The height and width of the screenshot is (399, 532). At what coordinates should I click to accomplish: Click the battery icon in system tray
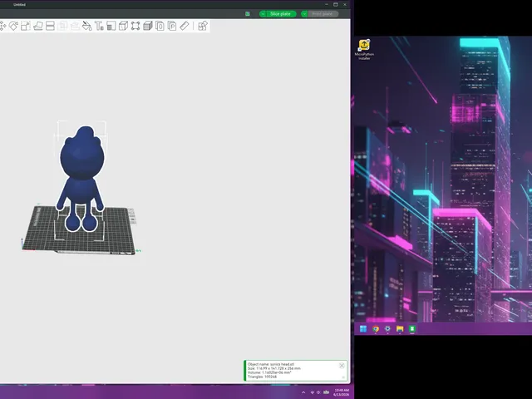(x=326, y=392)
